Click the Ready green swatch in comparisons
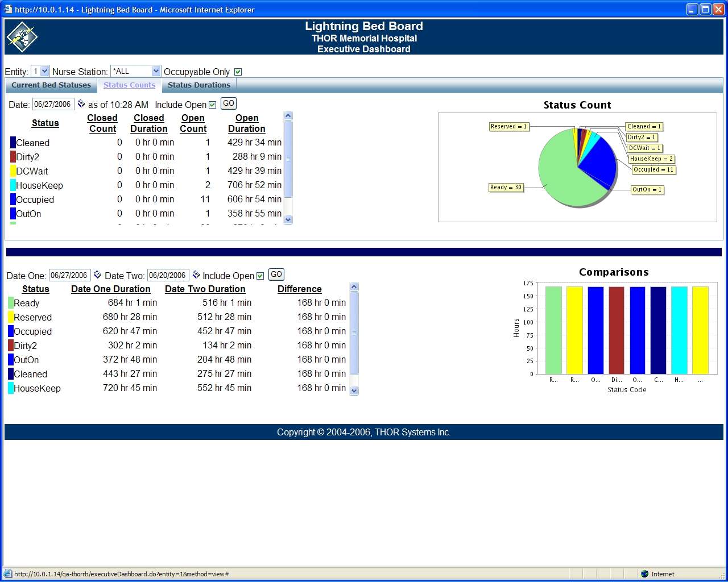728x582 pixels. (11, 303)
